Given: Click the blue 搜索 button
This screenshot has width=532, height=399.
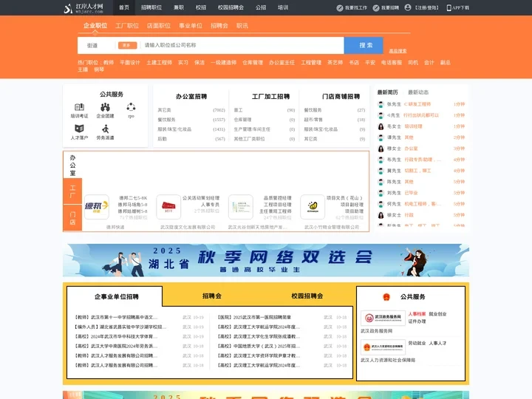Looking at the screenshot, I should tap(364, 46).
